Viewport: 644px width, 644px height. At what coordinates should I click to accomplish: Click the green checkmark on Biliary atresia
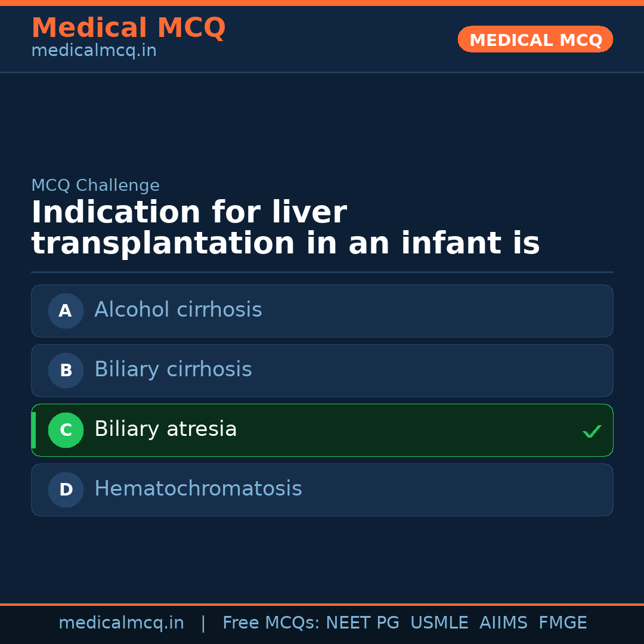coord(592,431)
